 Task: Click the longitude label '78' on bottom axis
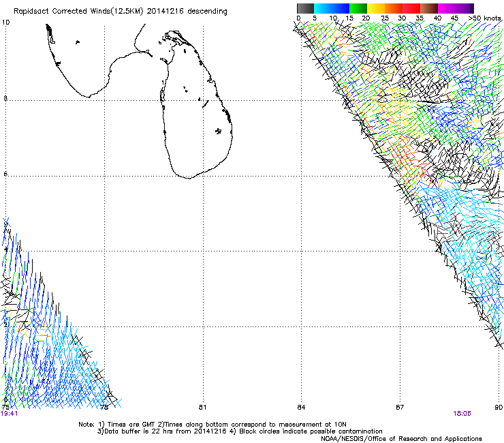104,408
